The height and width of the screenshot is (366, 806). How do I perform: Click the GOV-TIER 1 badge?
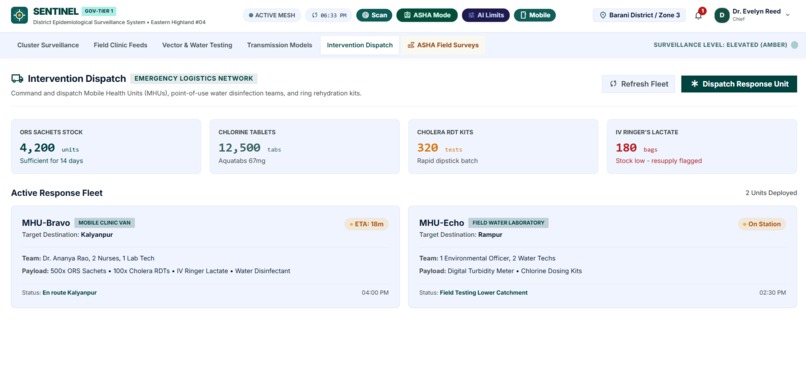99,11
